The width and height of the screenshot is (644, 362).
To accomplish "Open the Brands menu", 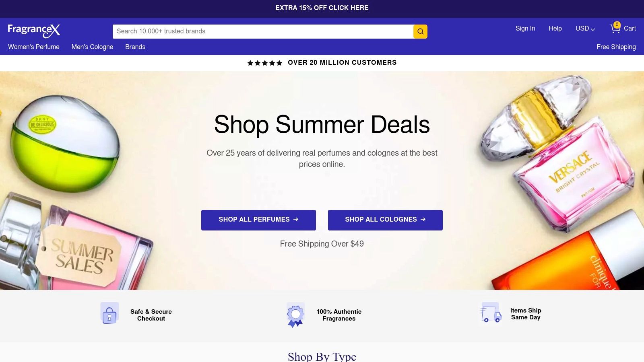I will point(135,47).
